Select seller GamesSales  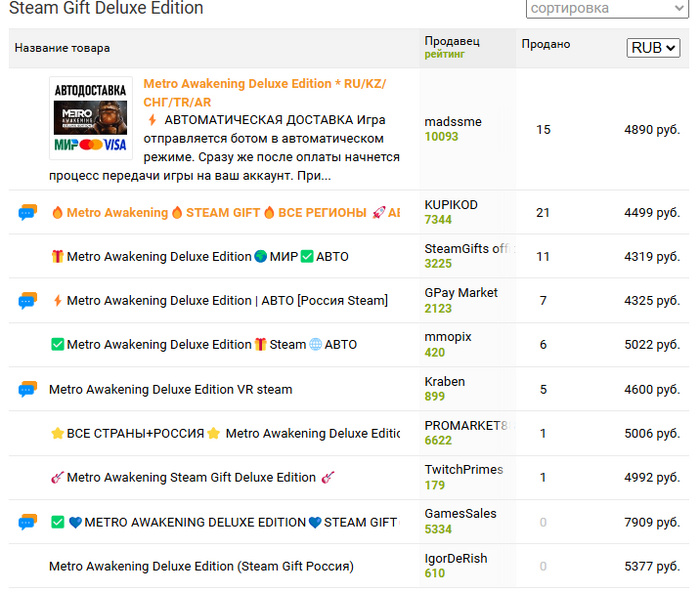[x=460, y=513]
